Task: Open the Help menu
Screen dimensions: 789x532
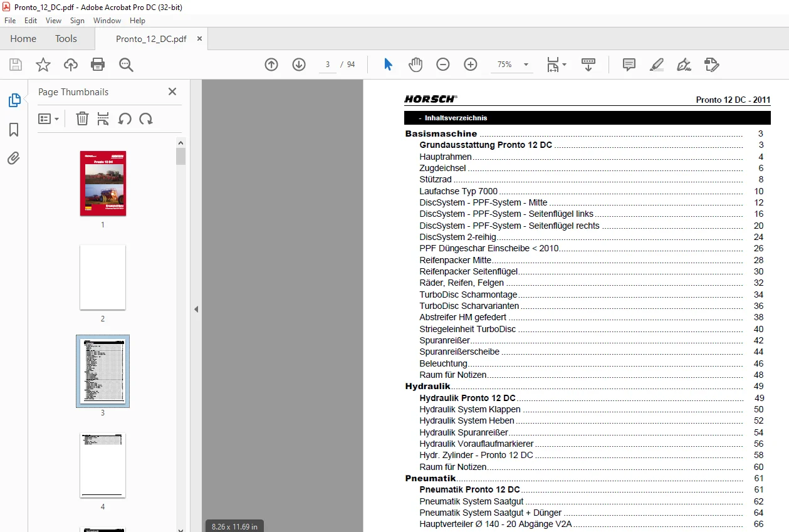Action: pos(137,21)
